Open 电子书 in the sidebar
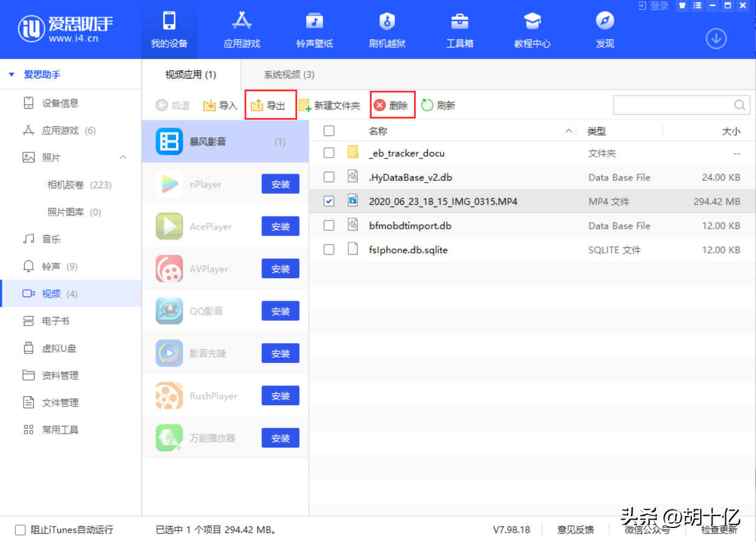This screenshot has width=756, height=542. [71, 321]
